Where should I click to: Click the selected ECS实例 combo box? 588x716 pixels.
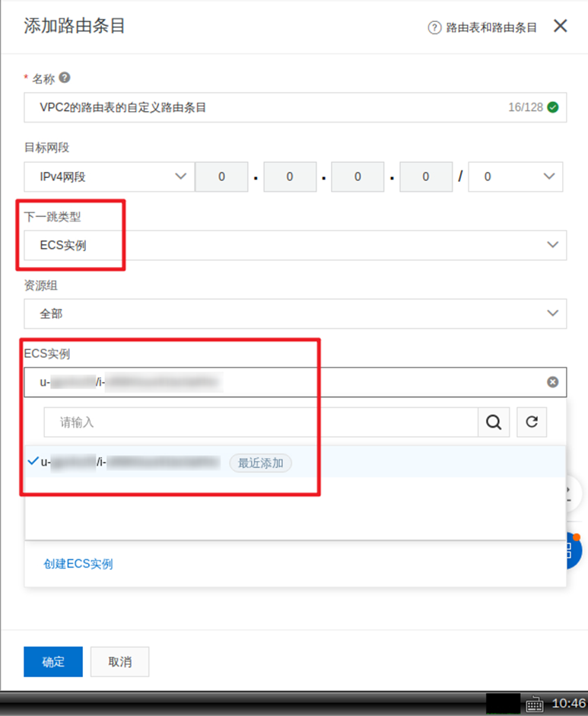295,382
